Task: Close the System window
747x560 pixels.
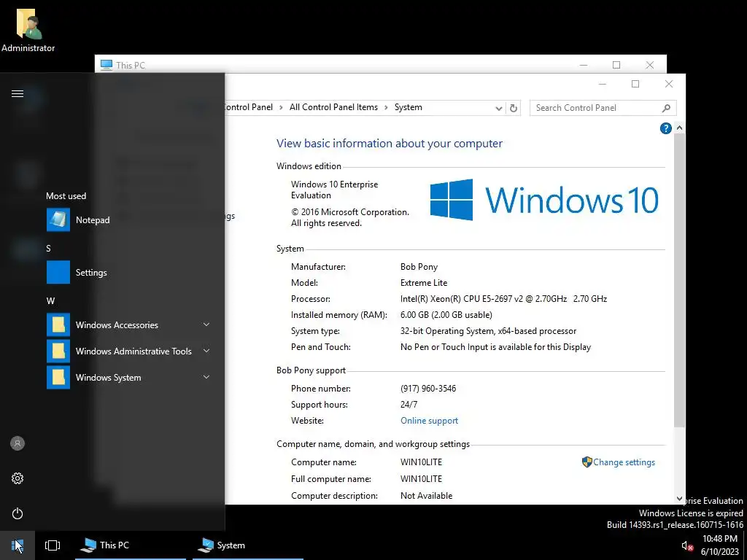Action: pos(669,84)
